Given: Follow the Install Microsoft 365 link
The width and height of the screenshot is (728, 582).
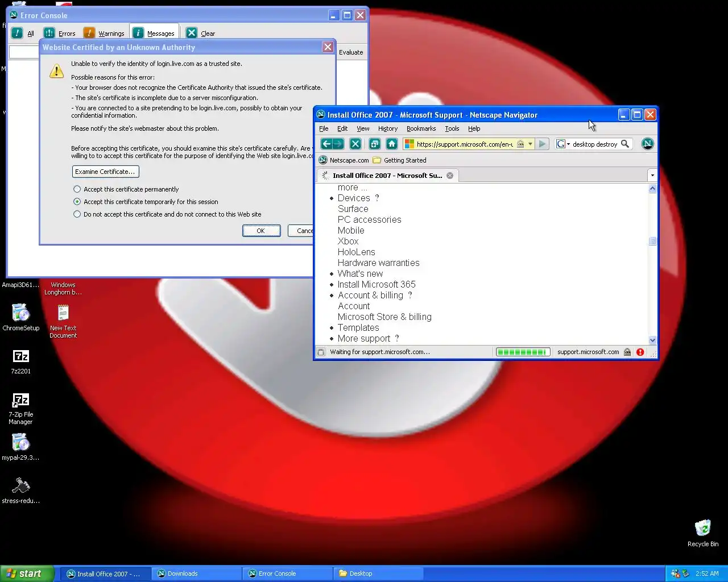Looking at the screenshot, I should [377, 284].
